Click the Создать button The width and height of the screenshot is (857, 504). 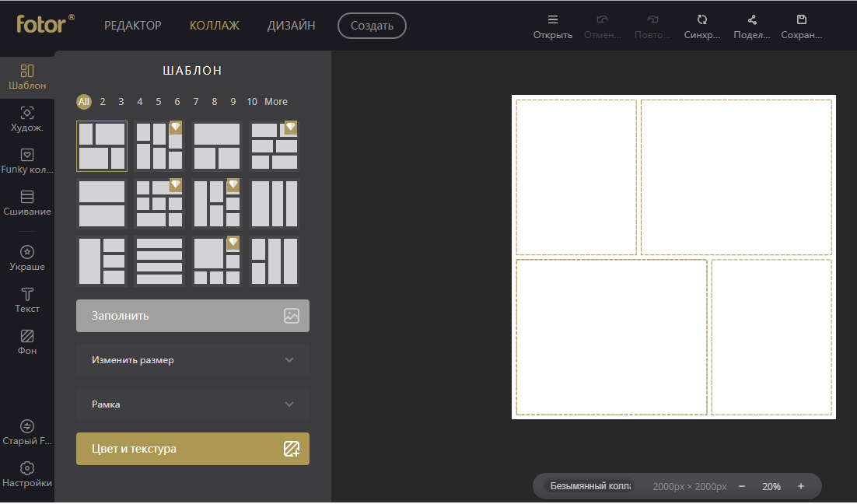[372, 26]
